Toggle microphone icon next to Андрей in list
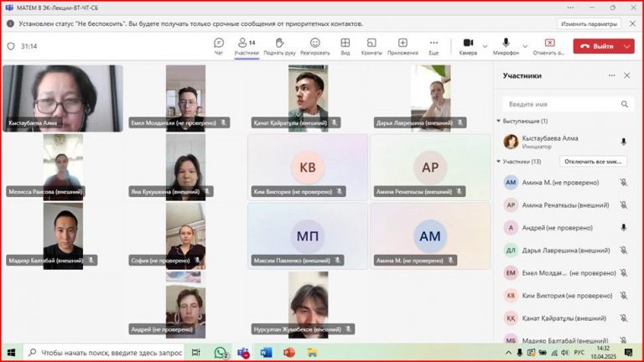The height and width of the screenshot is (362, 644). point(623,227)
